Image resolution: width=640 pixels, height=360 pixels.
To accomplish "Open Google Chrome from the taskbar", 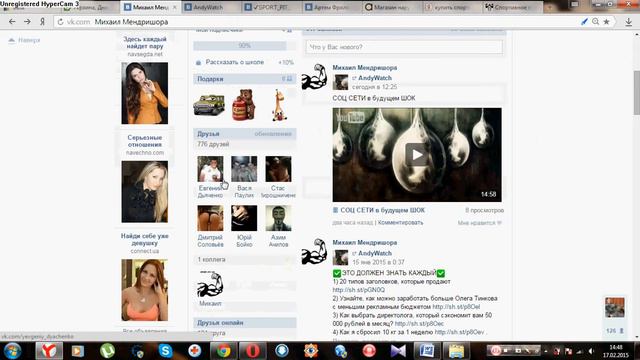I will (224, 351).
